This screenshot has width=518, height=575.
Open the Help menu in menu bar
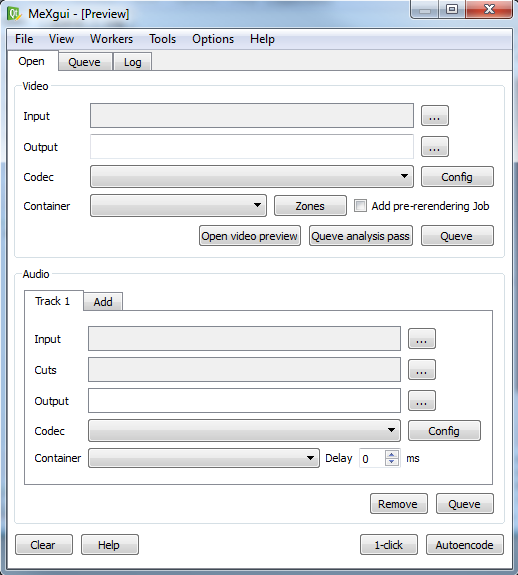262,39
